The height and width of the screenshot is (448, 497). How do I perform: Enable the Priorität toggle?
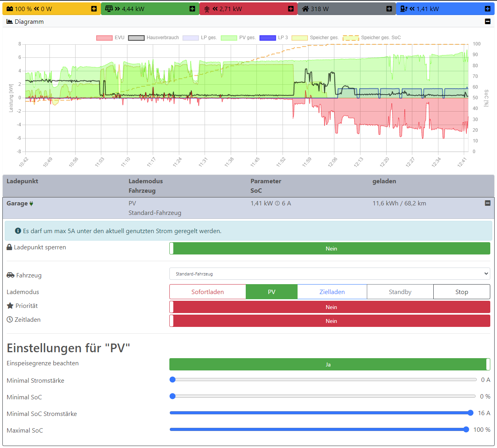[x=330, y=307]
